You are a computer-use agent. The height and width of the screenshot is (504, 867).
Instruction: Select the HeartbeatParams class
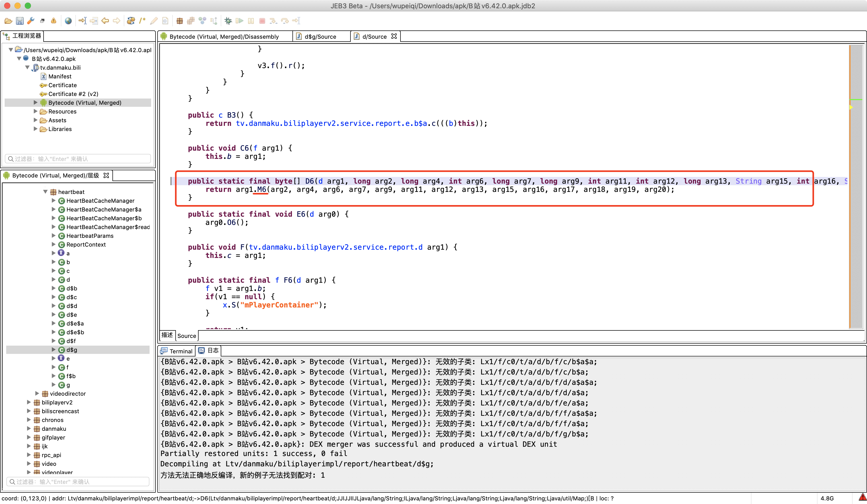[x=90, y=236]
